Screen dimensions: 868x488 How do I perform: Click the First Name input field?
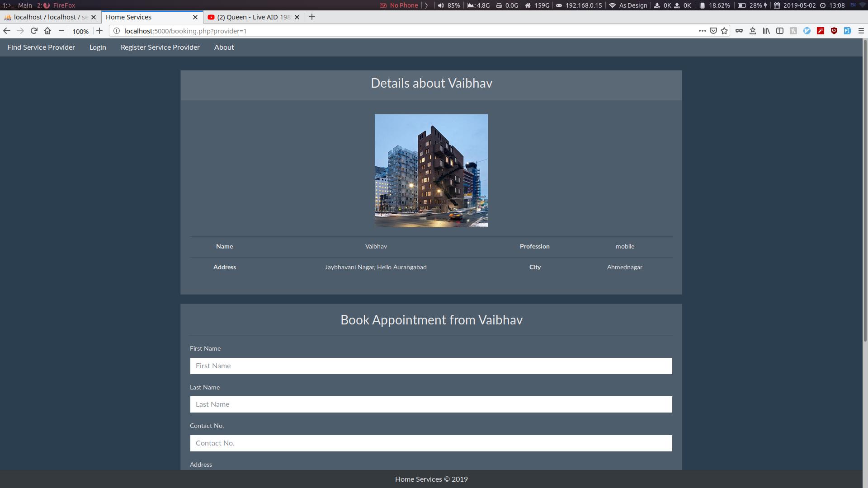(431, 366)
